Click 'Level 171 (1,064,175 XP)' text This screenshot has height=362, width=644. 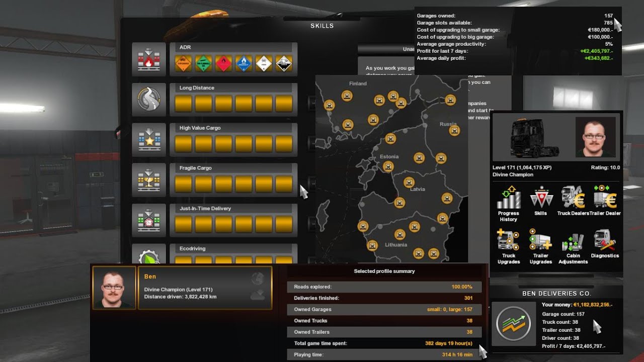522,167
